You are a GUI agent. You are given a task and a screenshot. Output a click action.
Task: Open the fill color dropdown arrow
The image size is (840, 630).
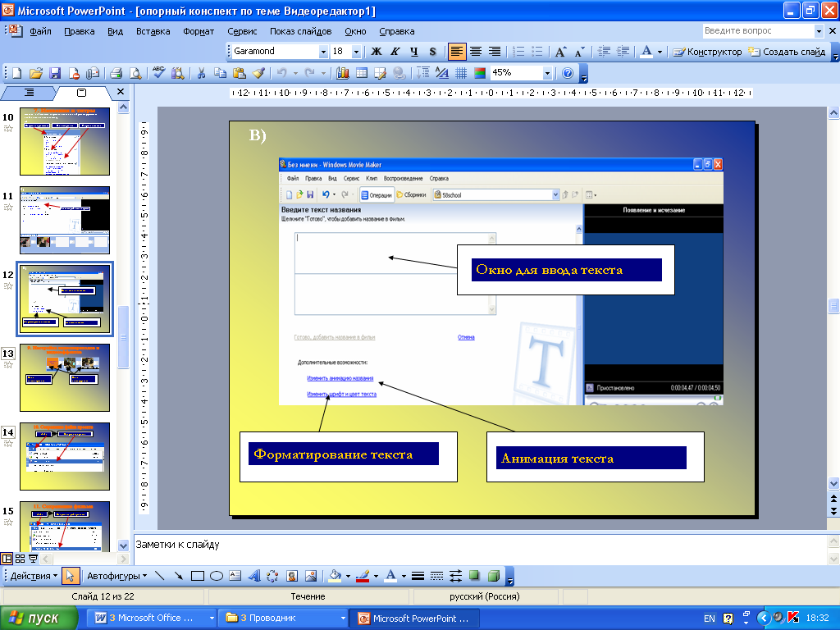(x=348, y=576)
